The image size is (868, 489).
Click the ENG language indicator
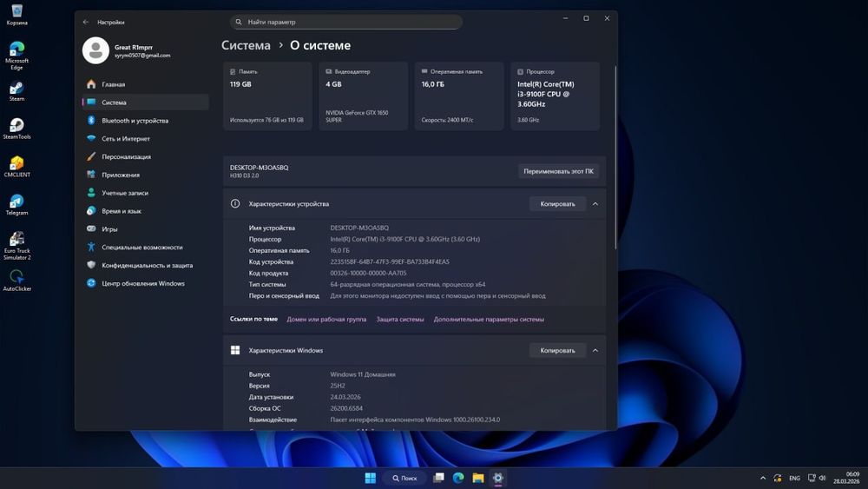[x=794, y=478]
